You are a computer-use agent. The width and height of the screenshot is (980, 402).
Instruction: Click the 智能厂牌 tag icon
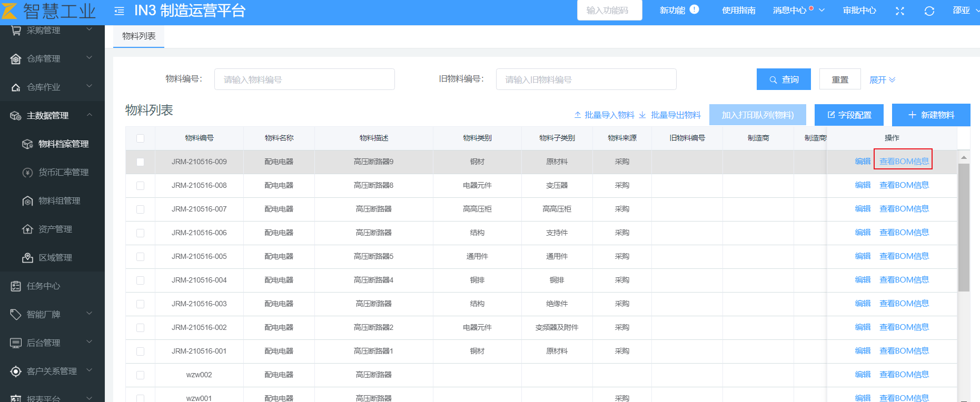[16, 315]
